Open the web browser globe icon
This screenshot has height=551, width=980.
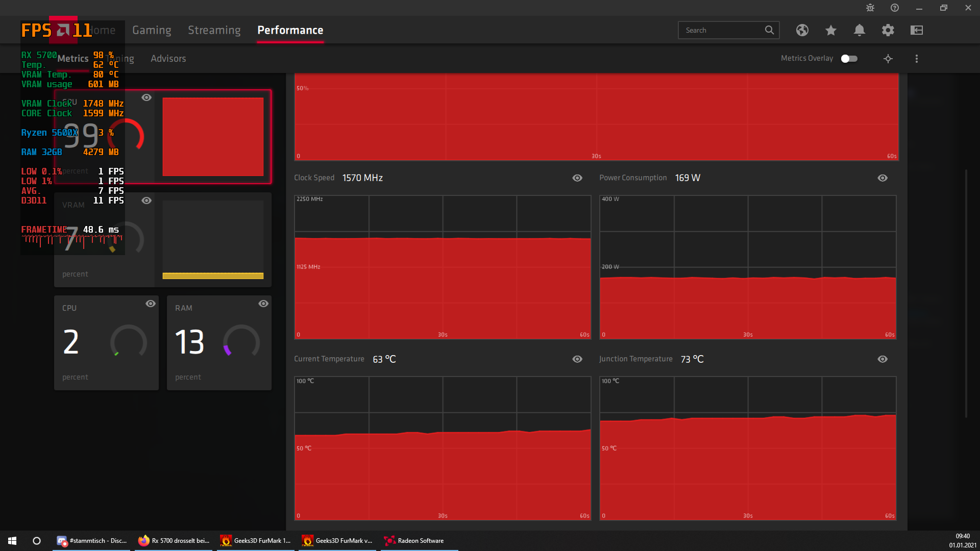tap(802, 30)
